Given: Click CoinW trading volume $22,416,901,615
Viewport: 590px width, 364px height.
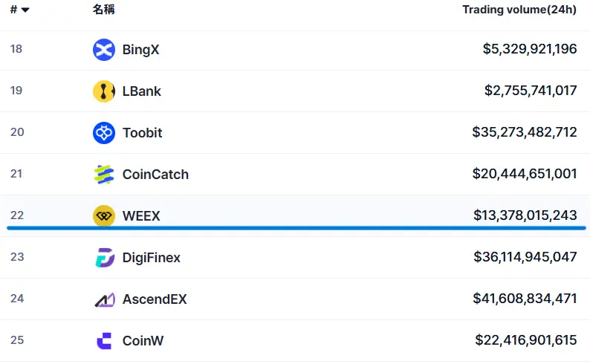Looking at the screenshot, I should point(526,340).
